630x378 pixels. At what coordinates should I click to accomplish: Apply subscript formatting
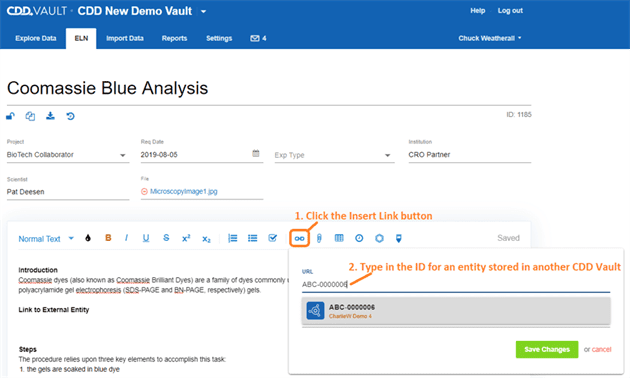click(x=206, y=239)
